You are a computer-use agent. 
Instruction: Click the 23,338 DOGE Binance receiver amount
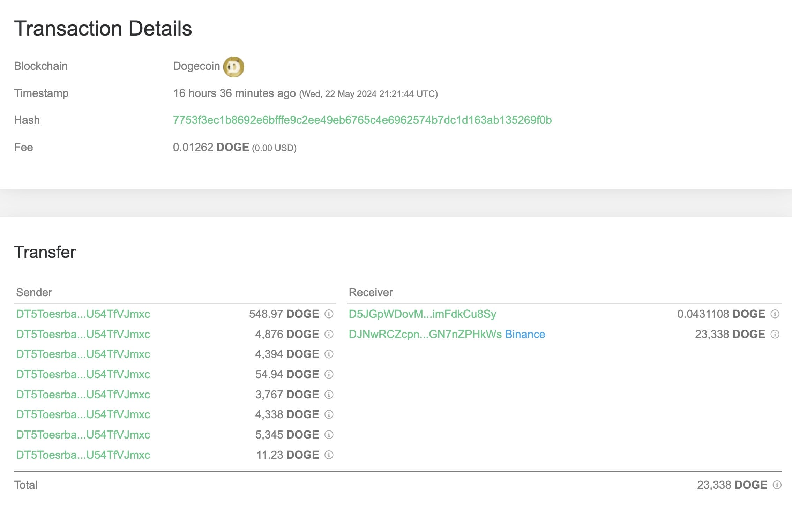click(x=730, y=334)
